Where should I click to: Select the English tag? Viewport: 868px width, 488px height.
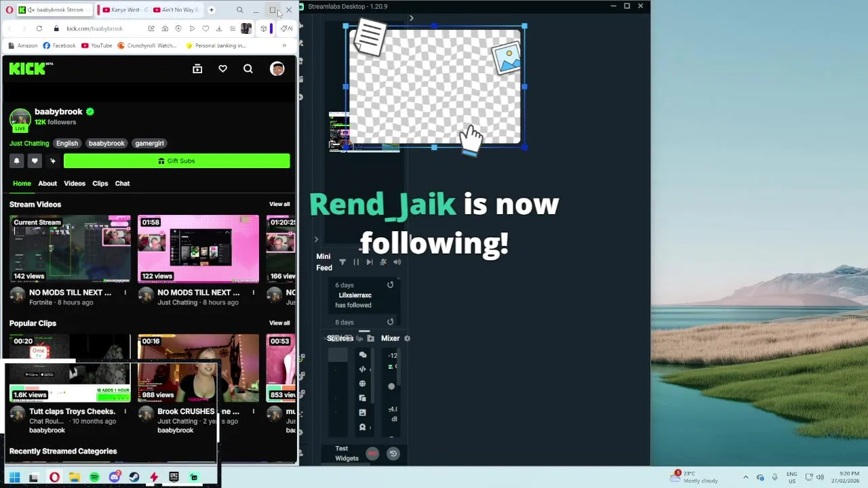click(67, 143)
